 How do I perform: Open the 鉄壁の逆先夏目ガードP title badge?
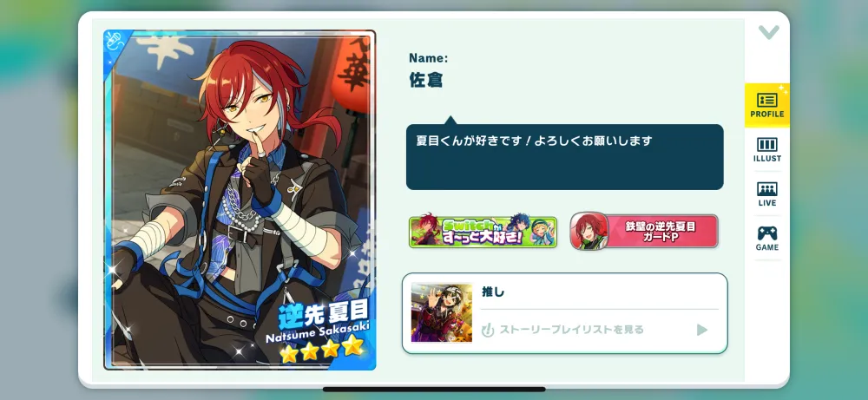pos(644,232)
